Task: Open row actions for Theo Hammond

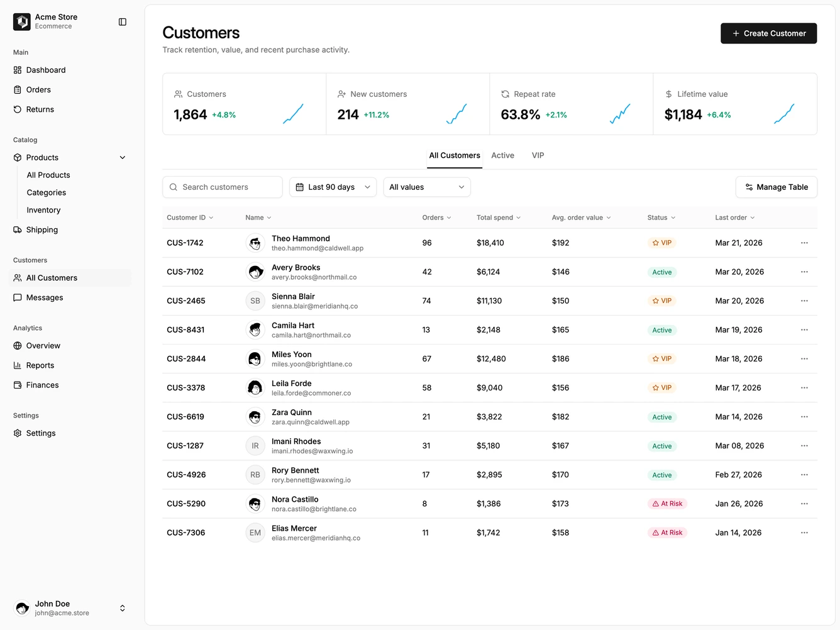Action: point(804,243)
